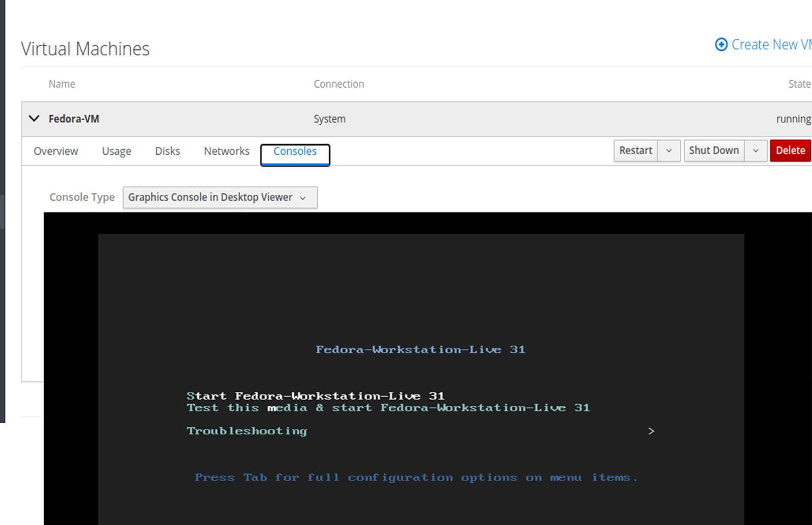Click the Console Type label
The width and height of the screenshot is (812, 525).
[x=82, y=197]
